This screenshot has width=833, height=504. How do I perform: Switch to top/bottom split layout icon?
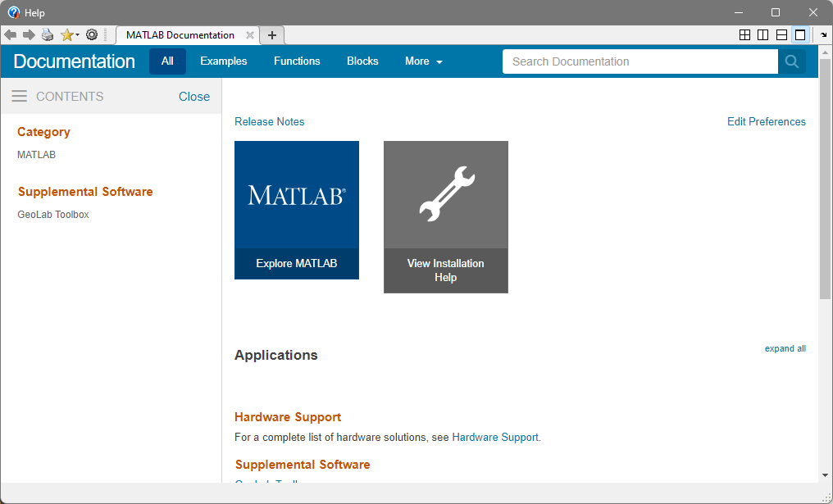tap(781, 35)
